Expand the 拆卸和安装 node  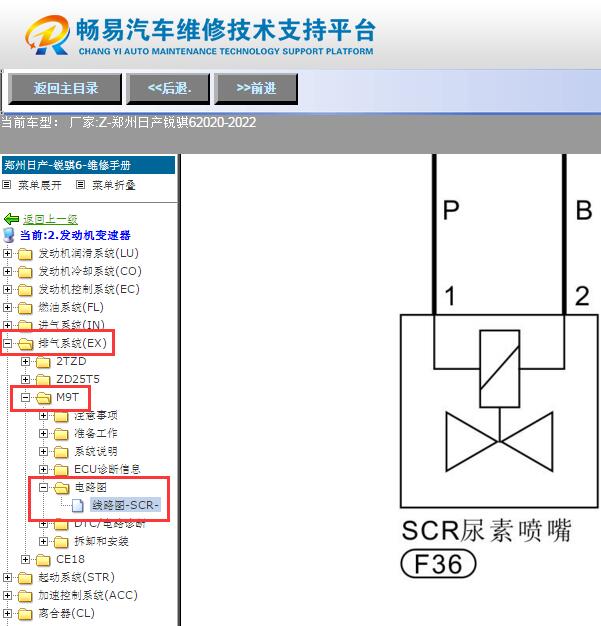coord(44,541)
